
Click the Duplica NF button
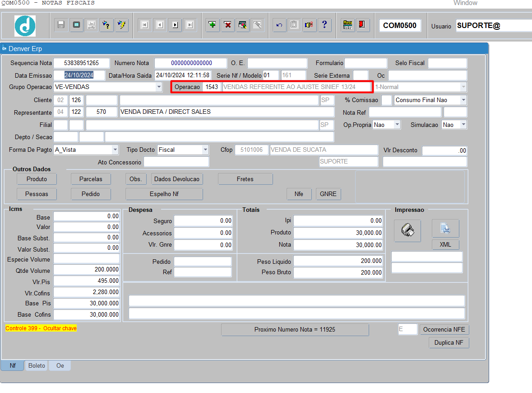click(x=449, y=343)
